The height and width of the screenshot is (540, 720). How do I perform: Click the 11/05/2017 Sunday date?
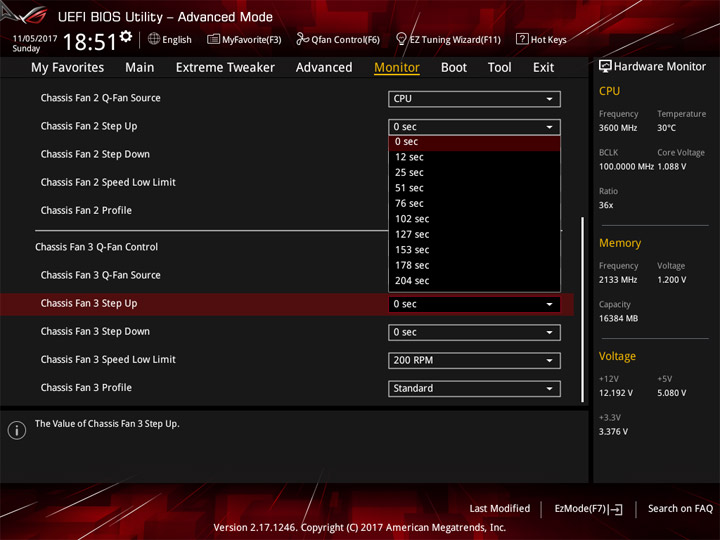[x=34, y=43]
